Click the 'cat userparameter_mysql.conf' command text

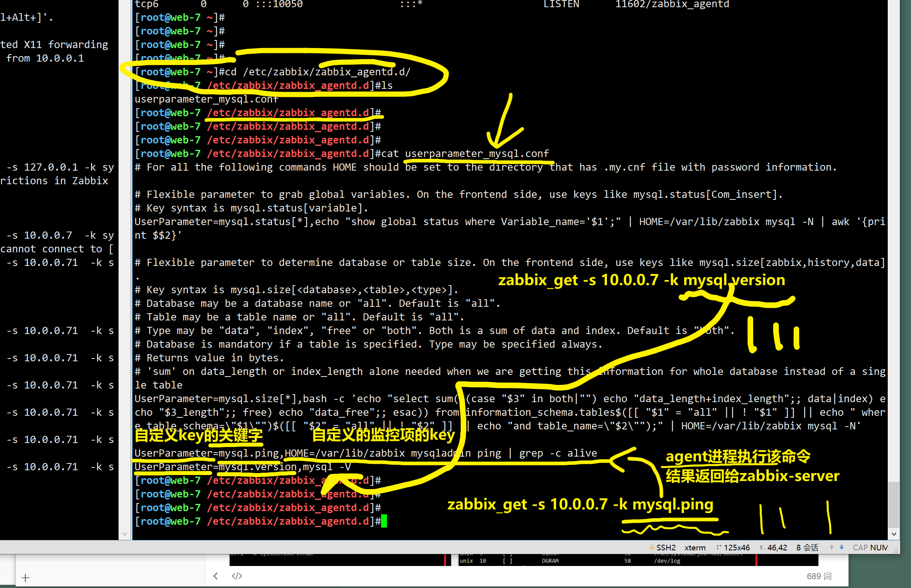[465, 153]
